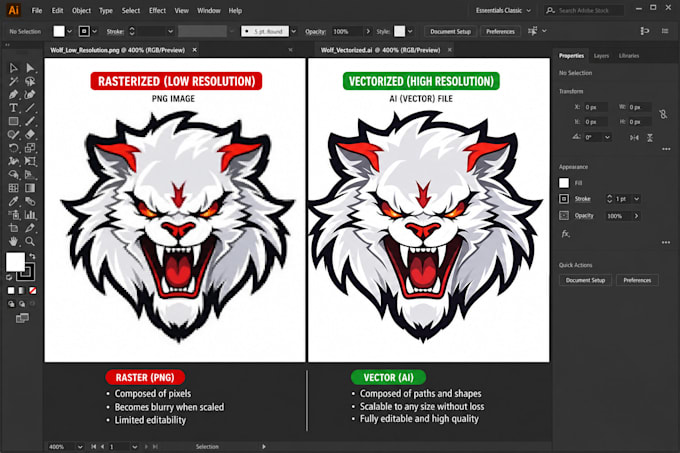The width and height of the screenshot is (680, 453).
Task: Select the Lasso tool
Action: [x=30, y=81]
